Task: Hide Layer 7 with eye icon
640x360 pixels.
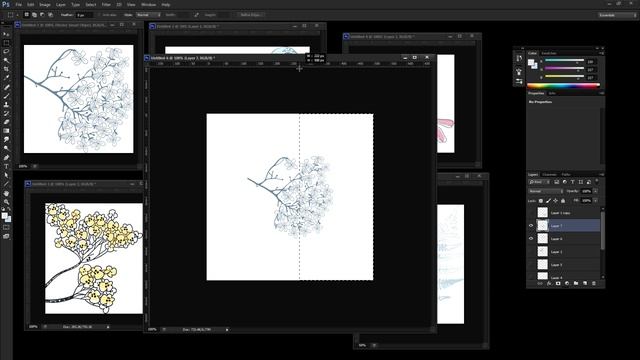Action: click(x=531, y=226)
